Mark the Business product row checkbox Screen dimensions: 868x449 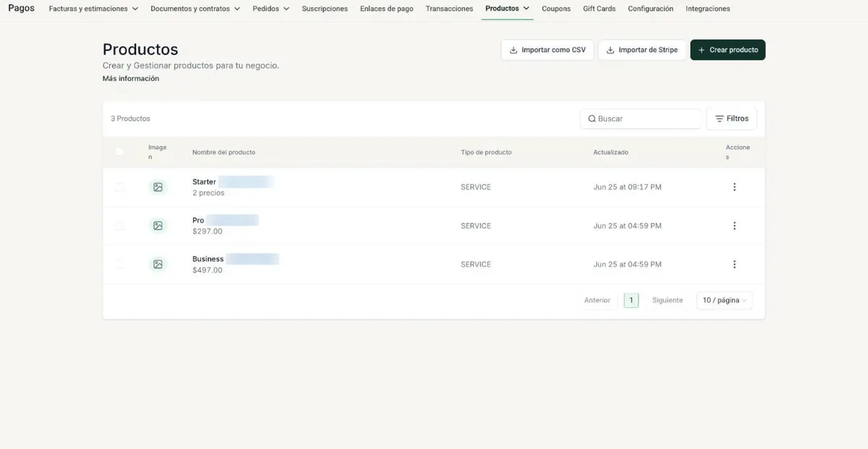(119, 265)
